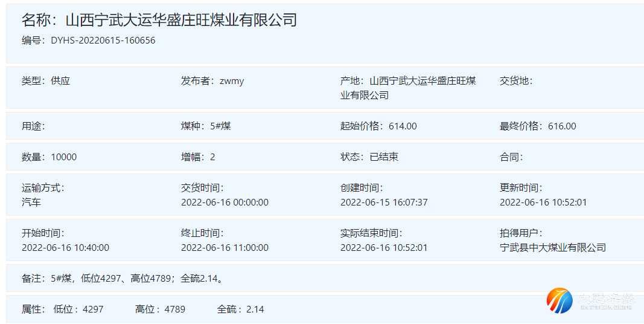Click the coal type 5#煤 value
The image size is (644, 324).
point(220,126)
